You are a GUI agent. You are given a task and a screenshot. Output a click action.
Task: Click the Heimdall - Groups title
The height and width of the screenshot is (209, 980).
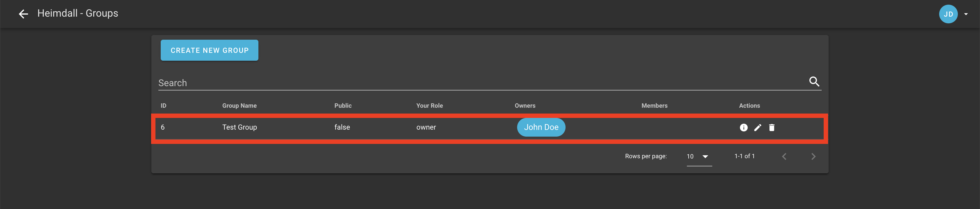(78, 13)
